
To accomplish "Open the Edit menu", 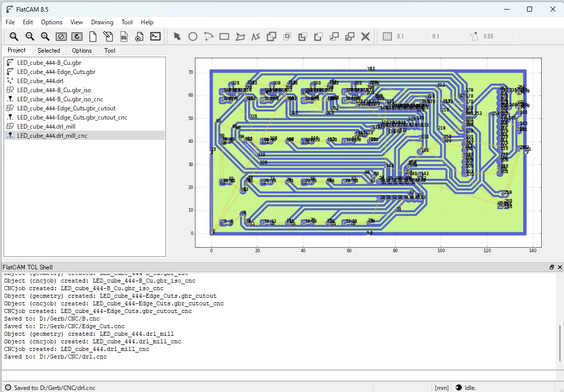I will 28,22.
